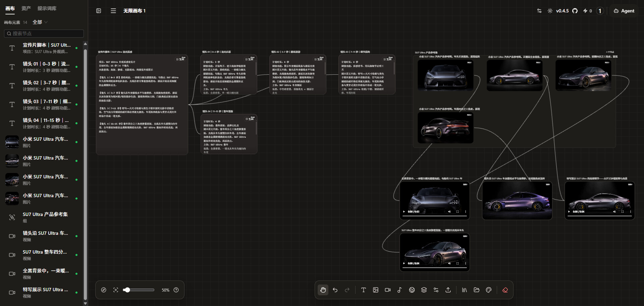Click the lightning bolt credits indicator

pos(587,11)
